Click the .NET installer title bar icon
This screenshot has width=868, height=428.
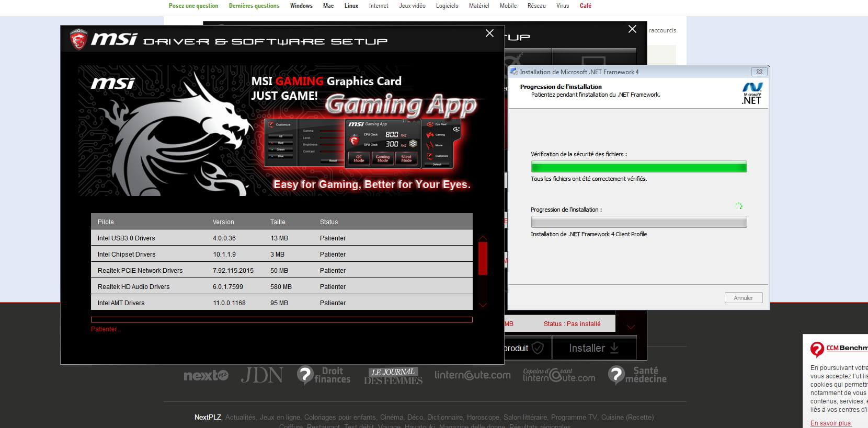coord(514,72)
